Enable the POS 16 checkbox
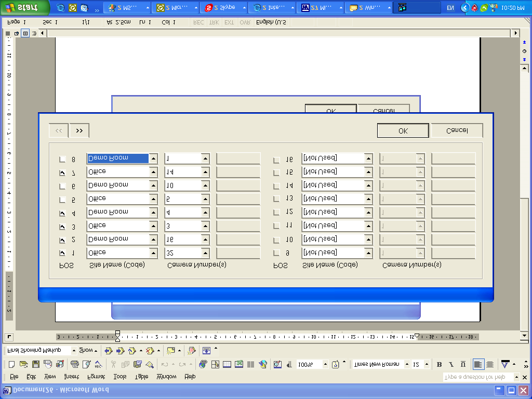Viewport: 532px width, 399px height. pyautogui.click(x=276, y=160)
